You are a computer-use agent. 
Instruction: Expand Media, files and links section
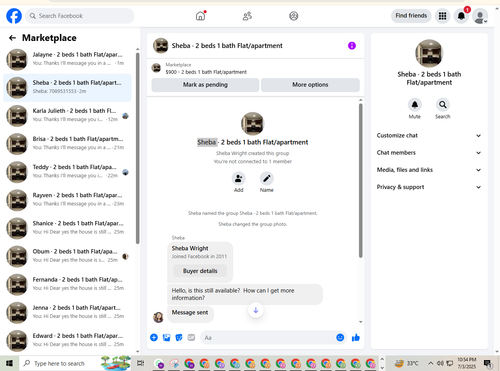click(429, 170)
